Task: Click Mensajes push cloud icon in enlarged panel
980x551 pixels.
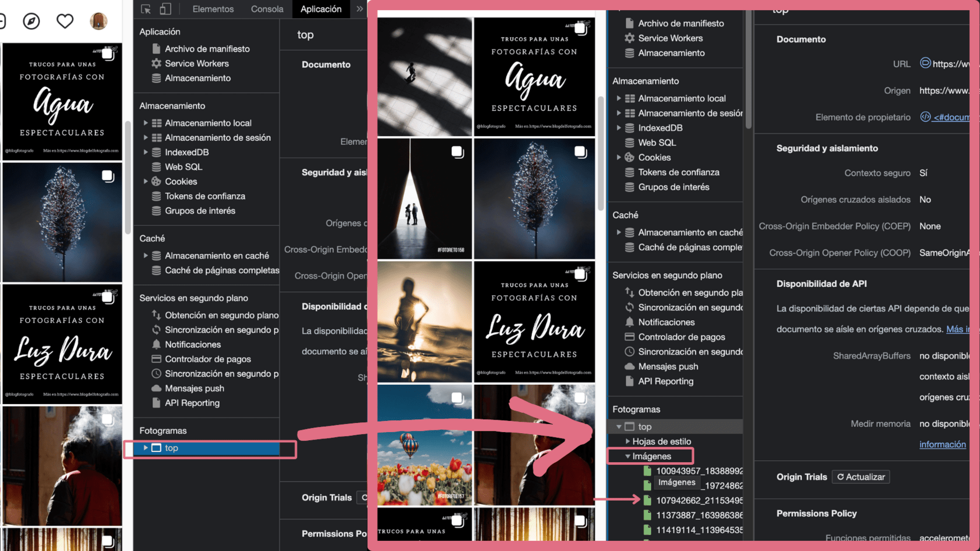Action: [629, 366]
